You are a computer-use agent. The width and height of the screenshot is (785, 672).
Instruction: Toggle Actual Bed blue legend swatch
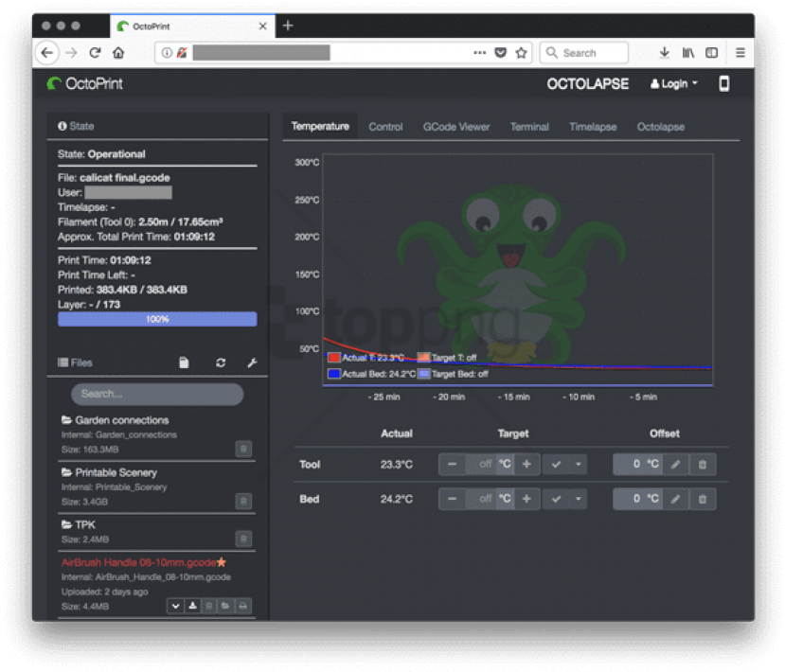(x=334, y=374)
